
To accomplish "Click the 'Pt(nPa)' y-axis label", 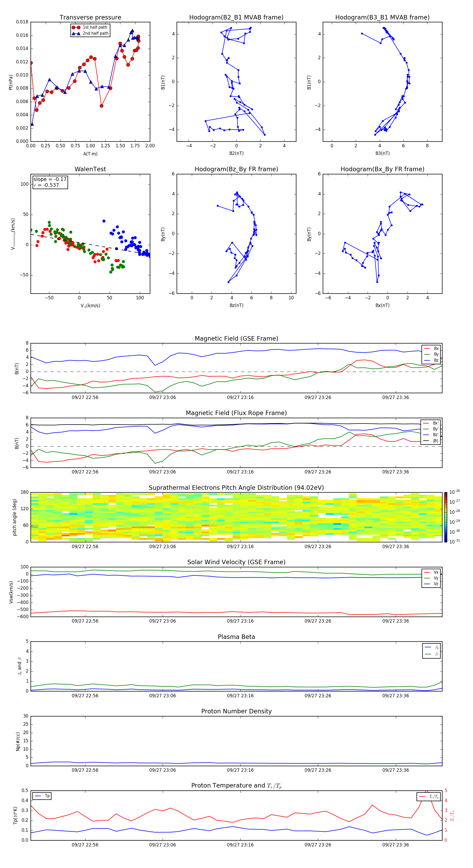I will click(x=11, y=82).
